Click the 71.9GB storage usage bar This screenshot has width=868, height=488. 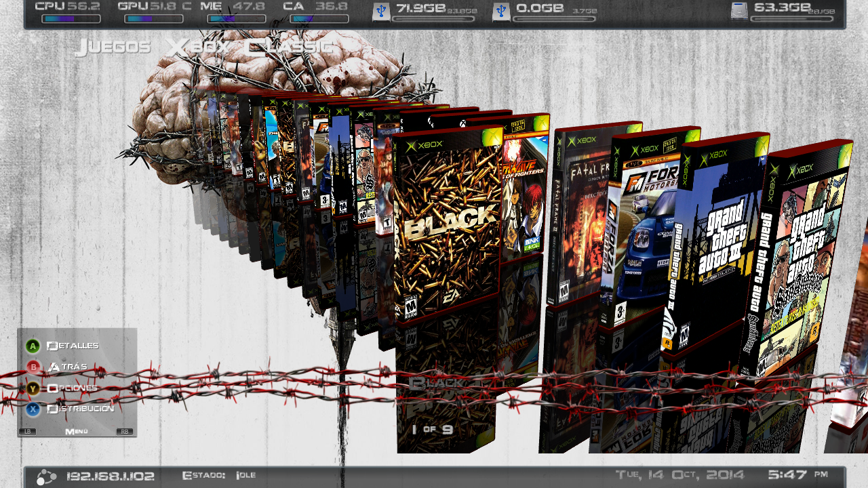pyautogui.click(x=433, y=19)
